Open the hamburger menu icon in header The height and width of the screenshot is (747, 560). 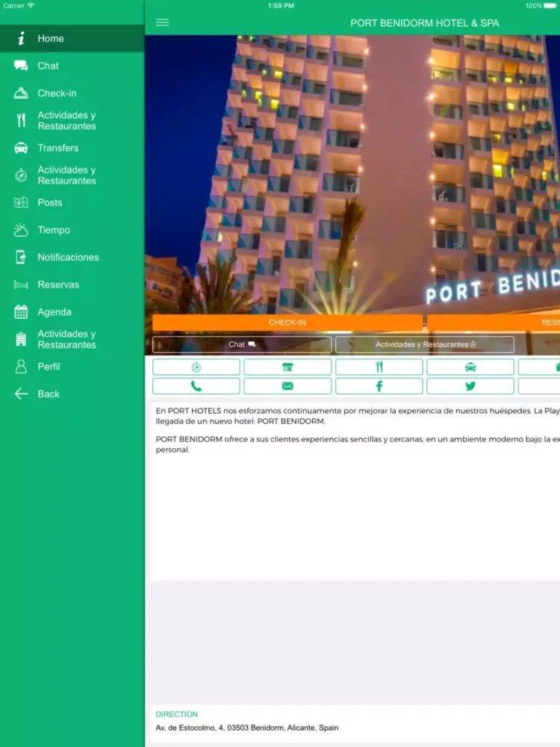pyautogui.click(x=162, y=22)
